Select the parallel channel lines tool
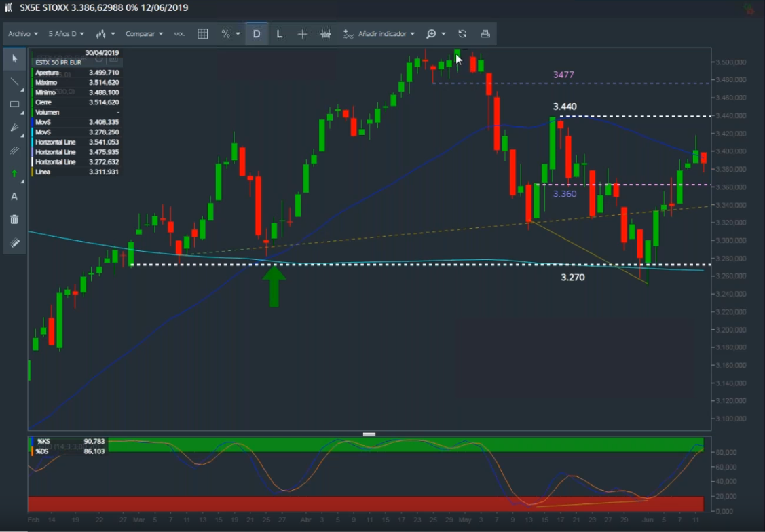The width and height of the screenshot is (765, 532). pos(14,151)
